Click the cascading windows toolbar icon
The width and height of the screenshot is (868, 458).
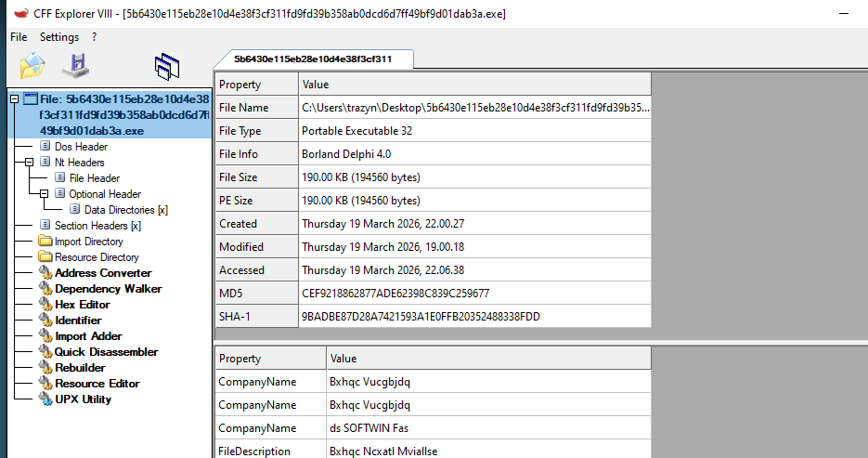[x=167, y=66]
